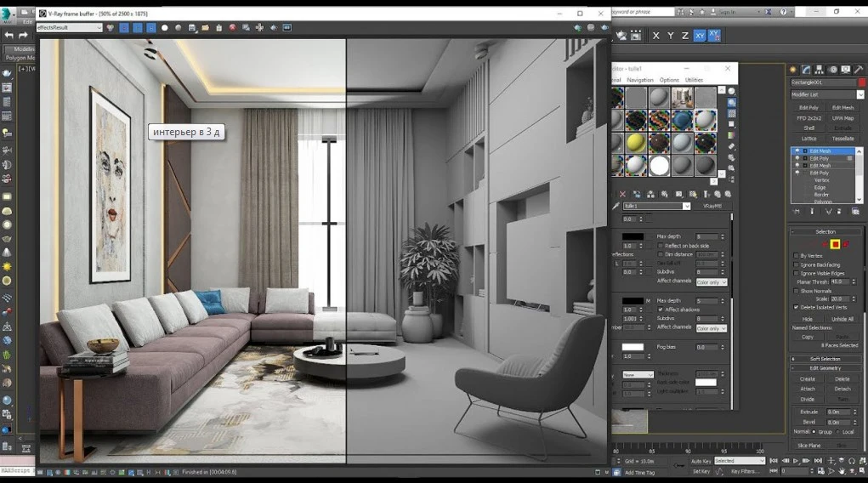Select the Polygon sub-object level icon

[836, 244]
